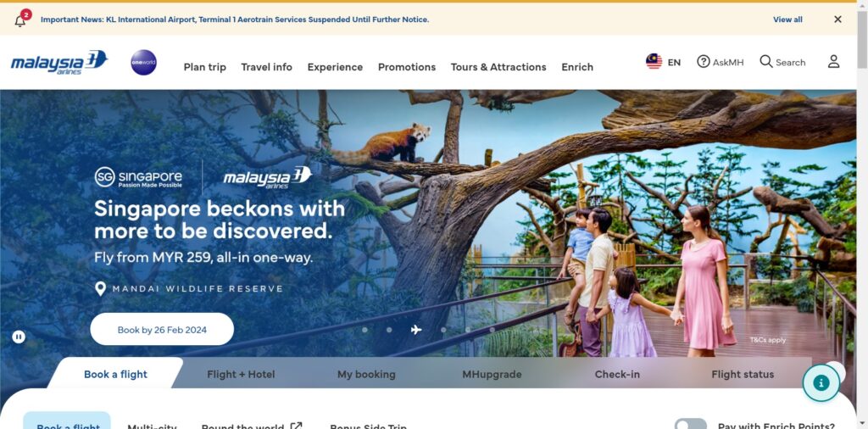
Task: Select the airplane-shaped carousel indicator
Action: (416, 330)
